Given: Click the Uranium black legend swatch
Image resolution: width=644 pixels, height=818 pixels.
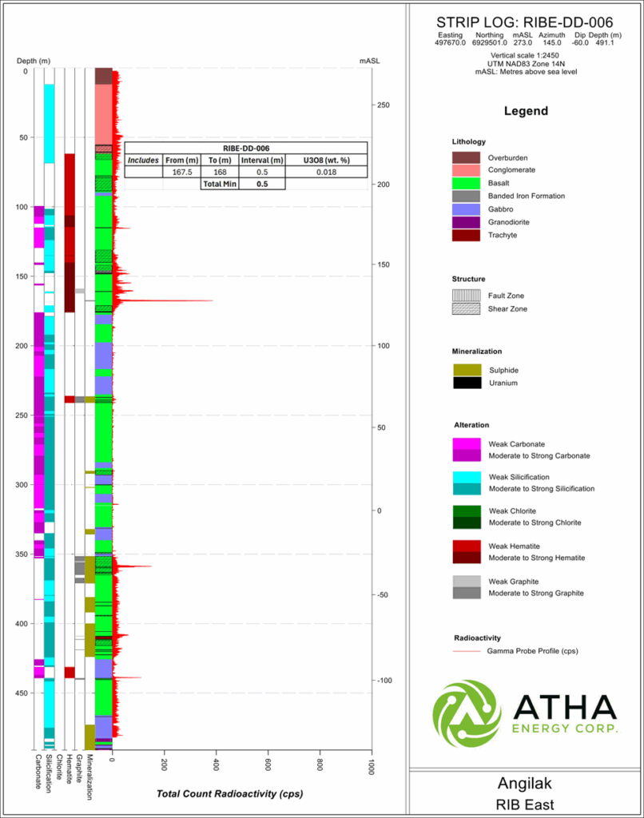Looking at the screenshot, I should 467,383.
